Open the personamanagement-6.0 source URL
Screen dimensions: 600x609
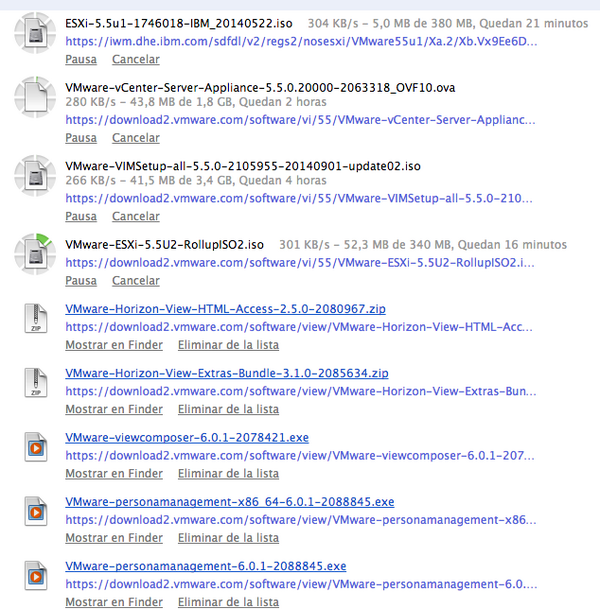(301, 585)
